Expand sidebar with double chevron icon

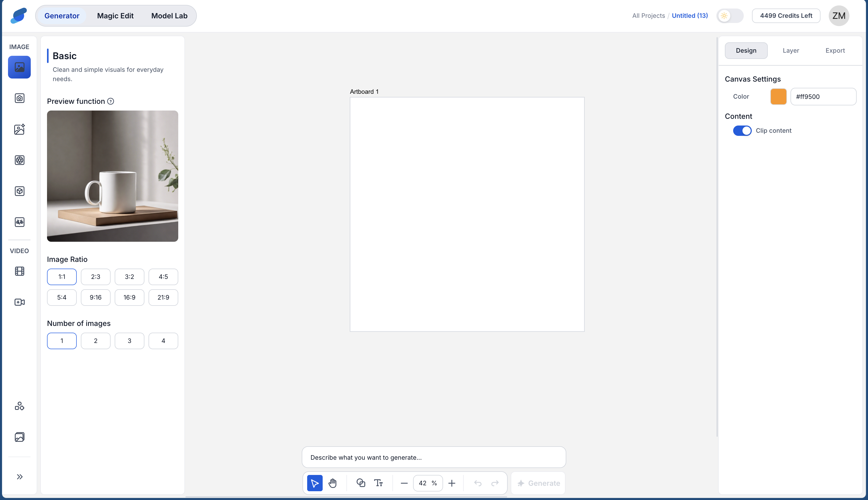pyautogui.click(x=20, y=477)
